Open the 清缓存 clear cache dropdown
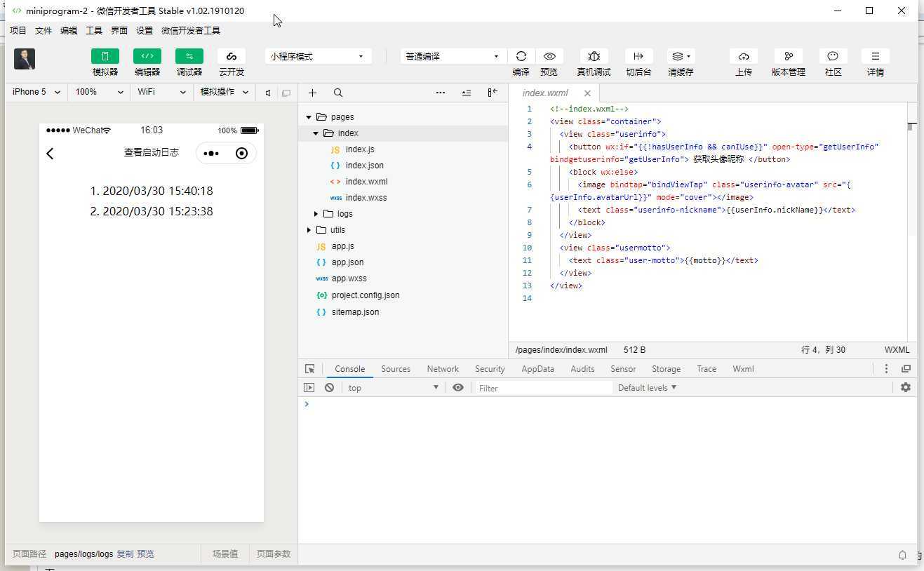Viewport: 924px width, 571px height. point(681,56)
